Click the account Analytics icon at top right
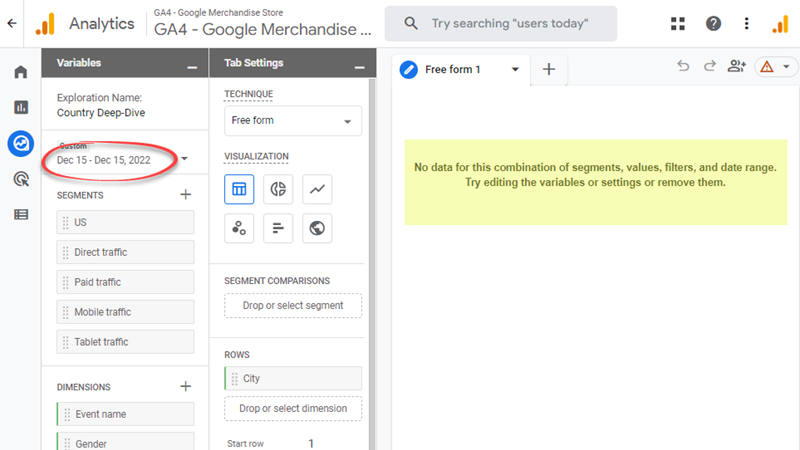 (781, 24)
